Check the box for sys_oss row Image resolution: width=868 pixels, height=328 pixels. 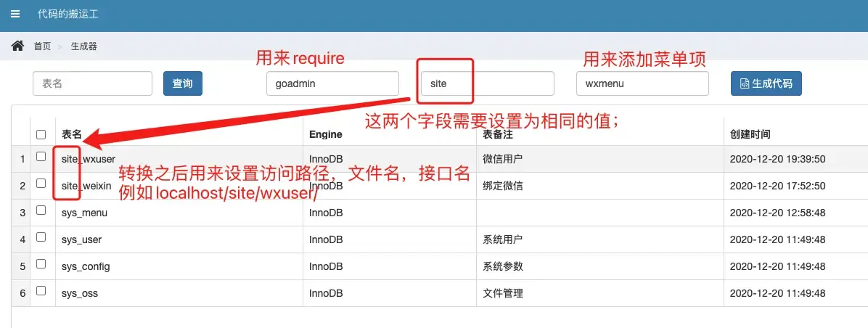tap(41, 292)
